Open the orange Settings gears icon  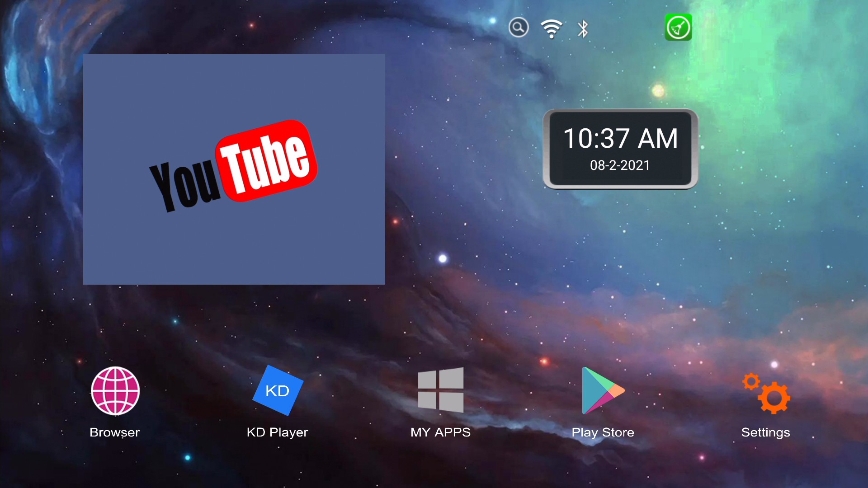[x=767, y=393]
